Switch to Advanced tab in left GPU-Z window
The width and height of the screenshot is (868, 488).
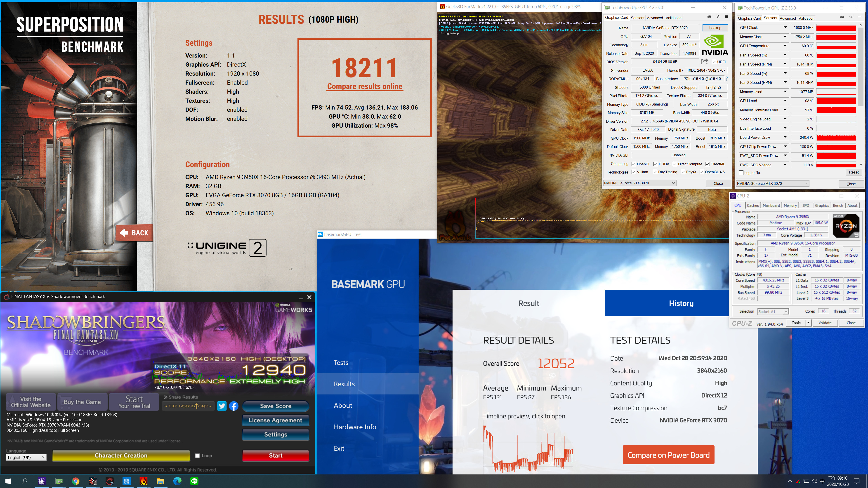click(655, 18)
